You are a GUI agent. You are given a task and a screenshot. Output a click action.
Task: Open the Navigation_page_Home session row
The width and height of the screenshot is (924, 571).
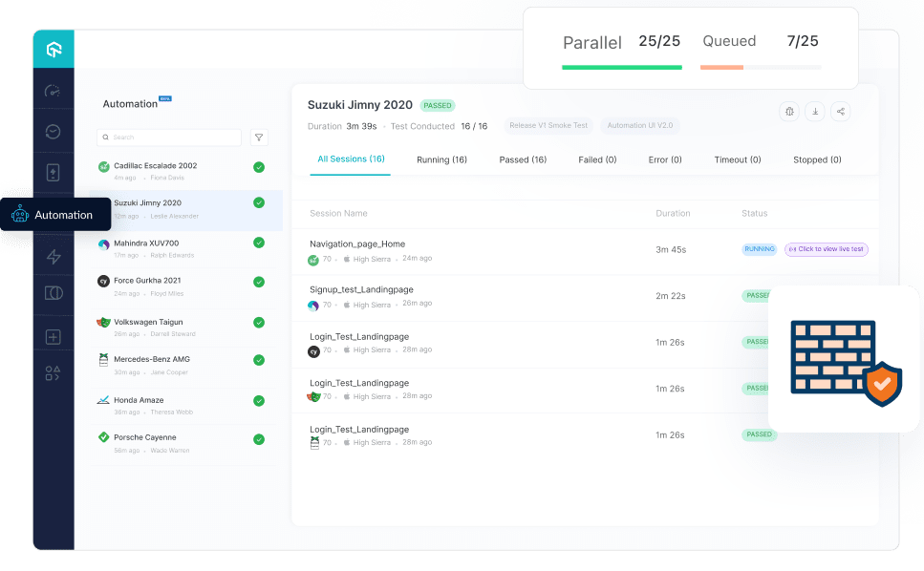pos(585,251)
